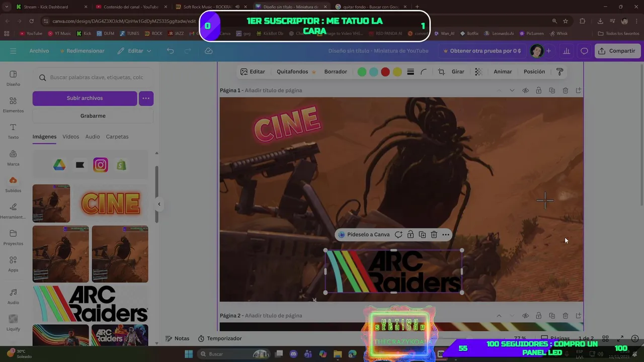The height and width of the screenshot is (362, 644).
Task: Lock Página 2 with padlock icon
Action: pyautogui.click(x=538, y=316)
